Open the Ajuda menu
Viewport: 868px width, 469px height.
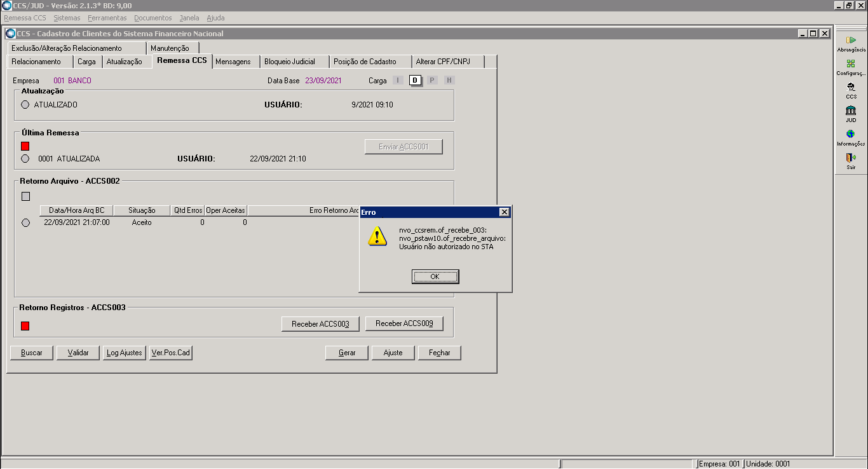(215, 18)
